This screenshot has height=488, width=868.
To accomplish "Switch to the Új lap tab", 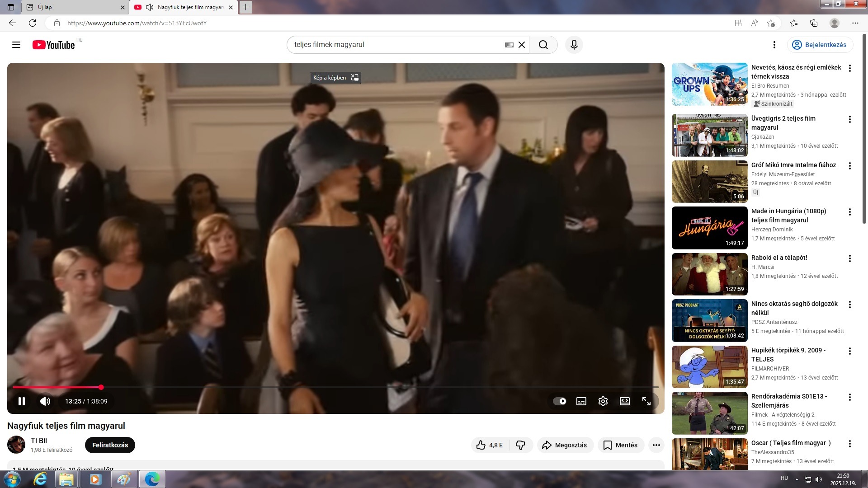I will click(72, 7).
